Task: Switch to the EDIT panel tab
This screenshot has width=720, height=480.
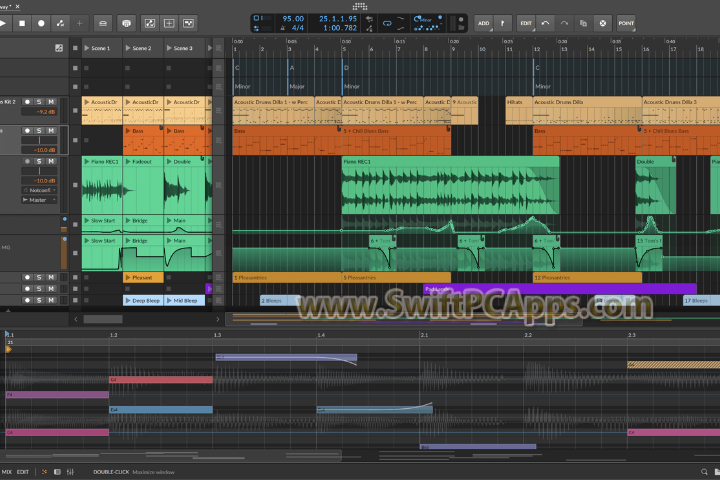Action: [x=23, y=472]
